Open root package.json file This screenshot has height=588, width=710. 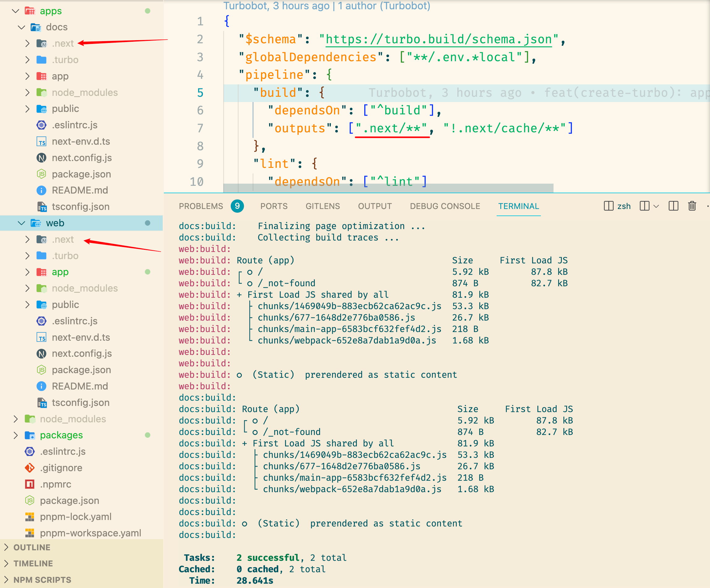tap(69, 501)
